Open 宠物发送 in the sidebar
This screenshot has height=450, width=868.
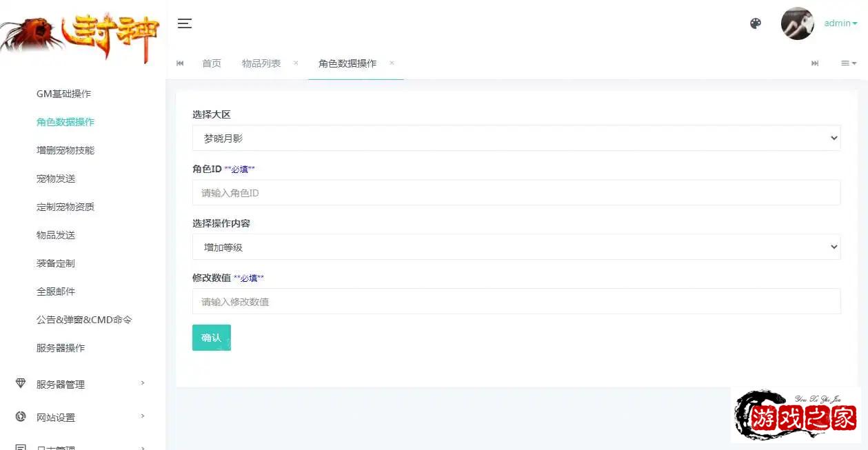[x=56, y=178]
